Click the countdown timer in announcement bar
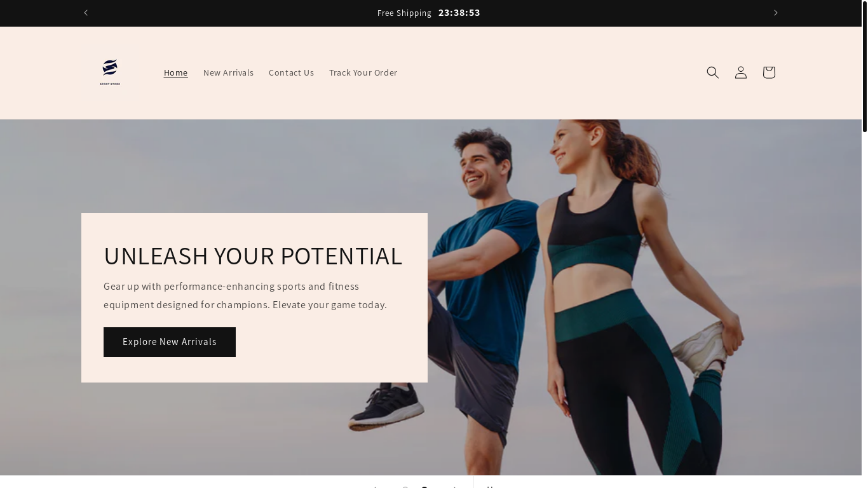868x488 pixels. point(459,13)
